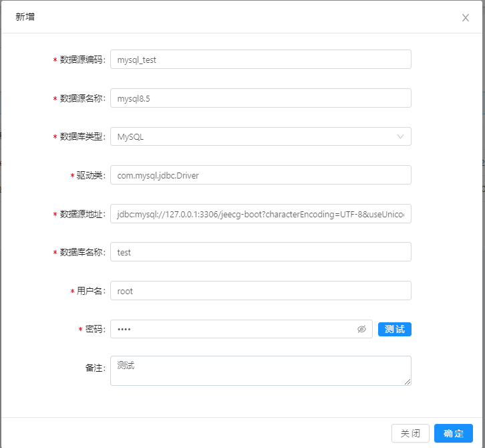Viewport: 485px width, 448px height.
Task: Click the 数据源地址 jdbc URL input
Action: pos(261,214)
